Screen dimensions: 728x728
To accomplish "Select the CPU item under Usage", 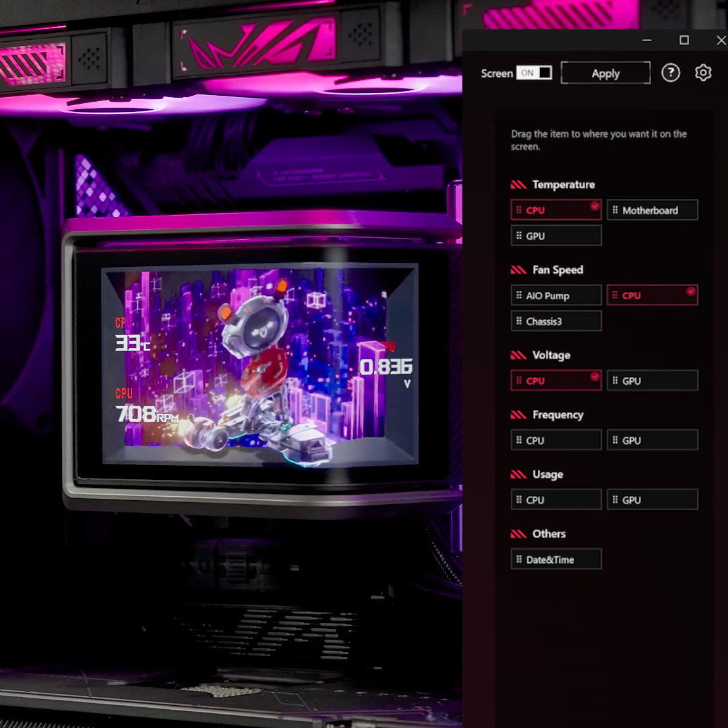I will click(x=556, y=500).
